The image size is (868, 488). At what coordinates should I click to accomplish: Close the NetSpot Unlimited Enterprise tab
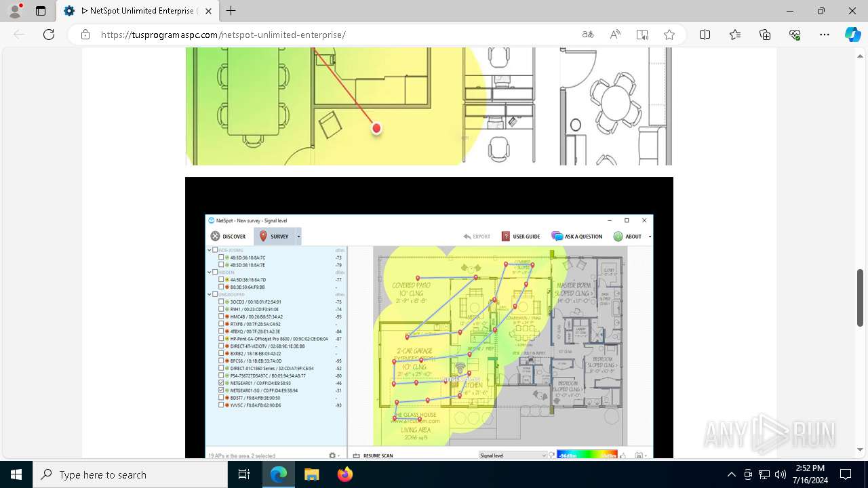(209, 11)
